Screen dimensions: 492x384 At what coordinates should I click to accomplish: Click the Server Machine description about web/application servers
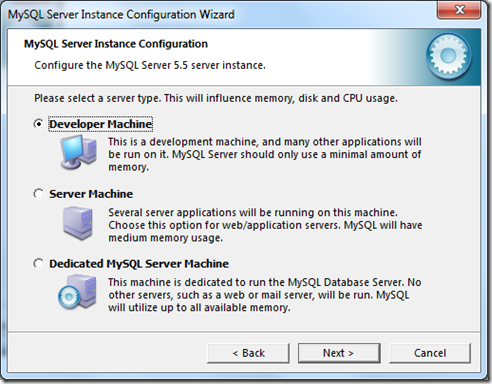coord(265,225)
